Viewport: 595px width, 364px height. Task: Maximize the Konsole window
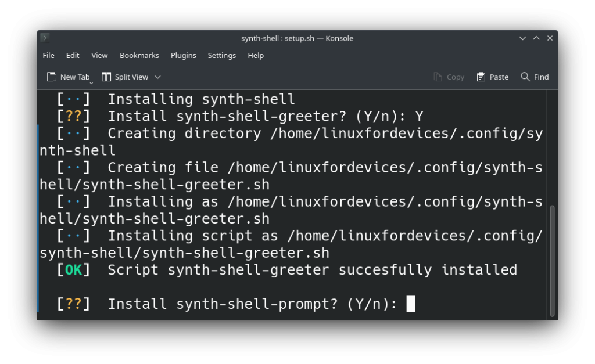point(536,38)
